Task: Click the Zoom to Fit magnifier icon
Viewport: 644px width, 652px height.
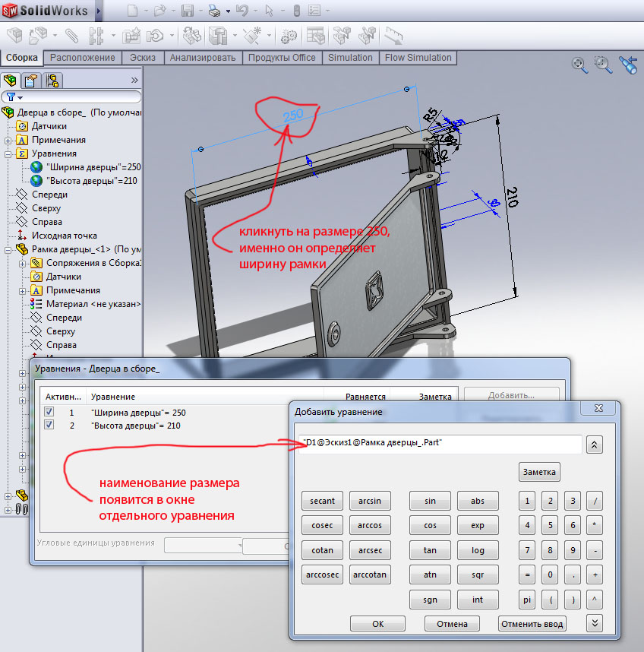Action: pyautogui.click(x=580, y=65)
